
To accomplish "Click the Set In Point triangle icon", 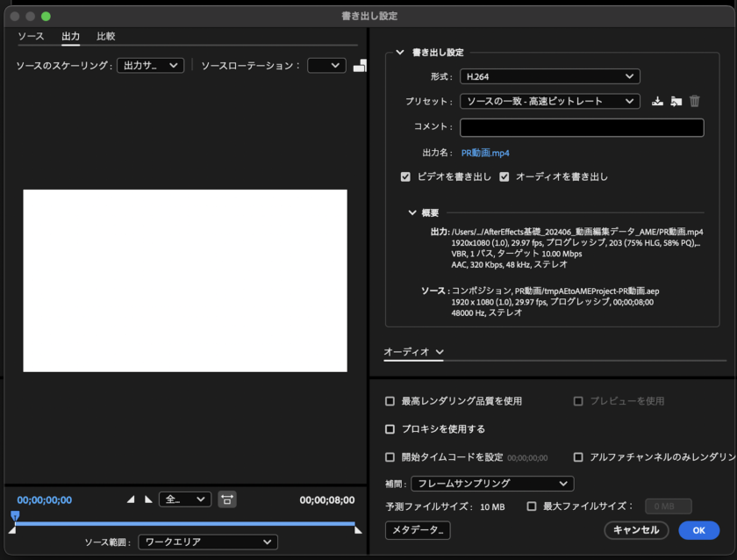I will [131, 499].
